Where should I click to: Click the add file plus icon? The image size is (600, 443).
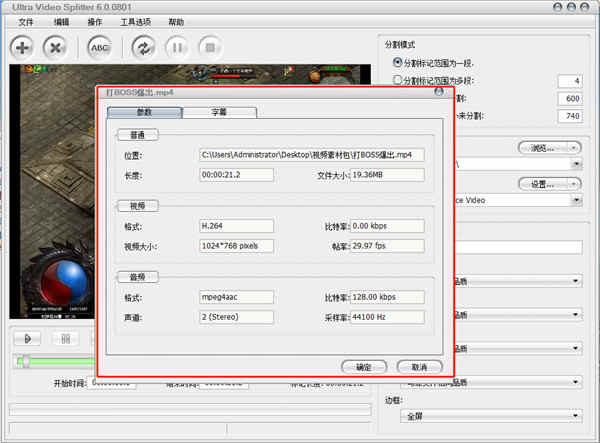(x=22, y=48)
